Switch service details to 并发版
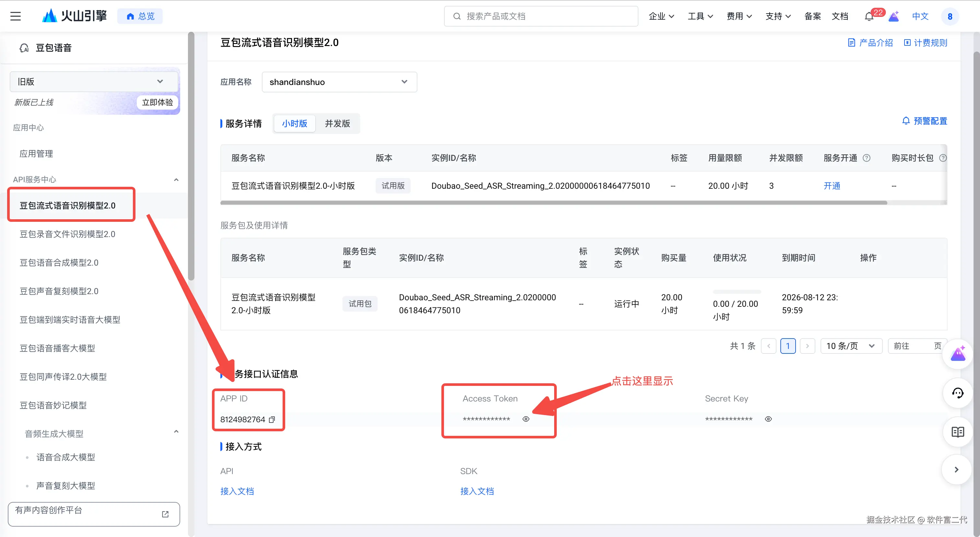Image resolution: width=980 pixels, height=537 pixels. [x=337, y=124]
